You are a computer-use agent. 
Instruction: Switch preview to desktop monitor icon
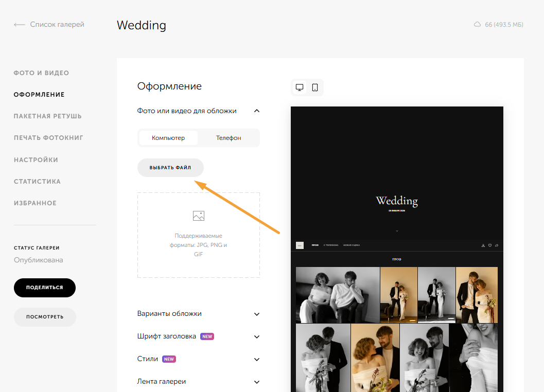pyautogui.click(x=300, y=87)
